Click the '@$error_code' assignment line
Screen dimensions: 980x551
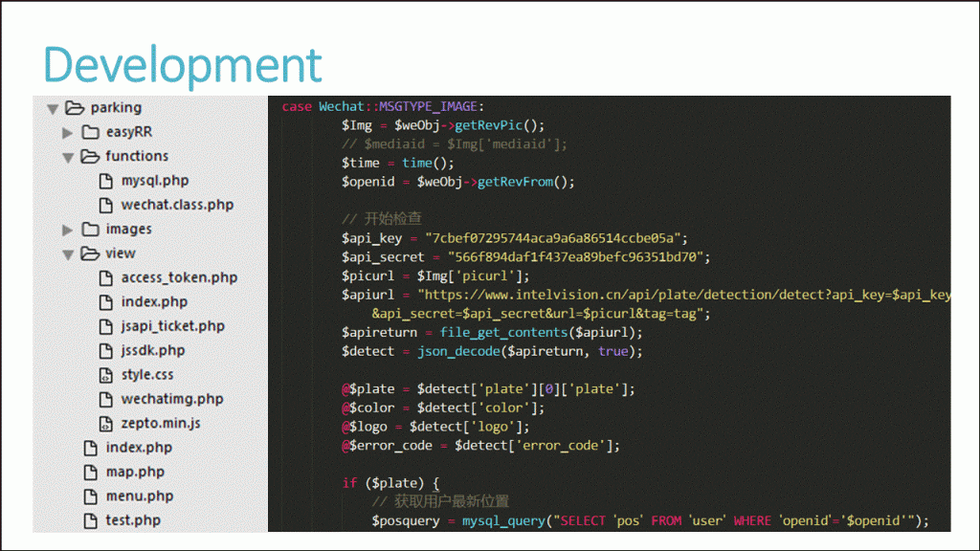point(480,446)
